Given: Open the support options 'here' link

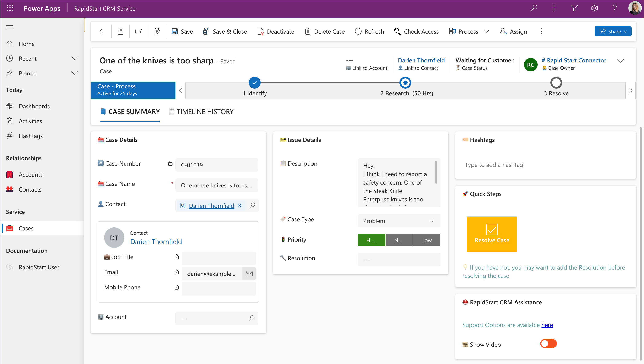Looking at the screenshot, I should (547, 325).
